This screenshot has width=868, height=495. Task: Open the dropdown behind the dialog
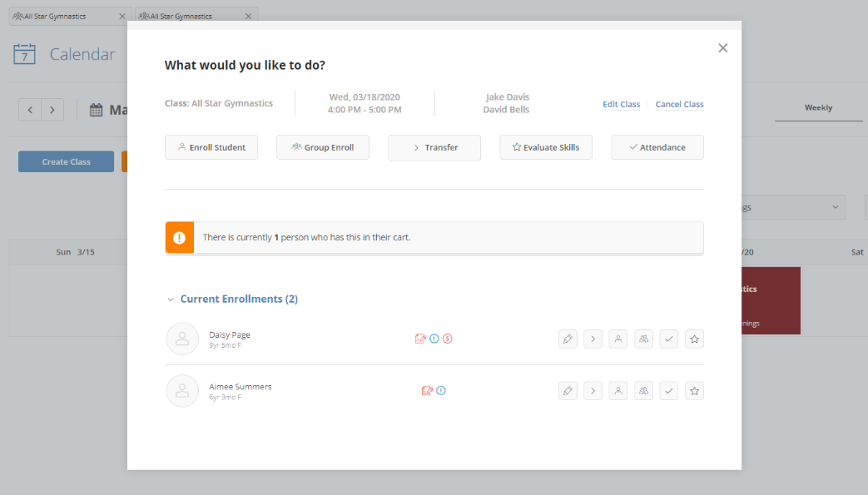pos(793,208)
